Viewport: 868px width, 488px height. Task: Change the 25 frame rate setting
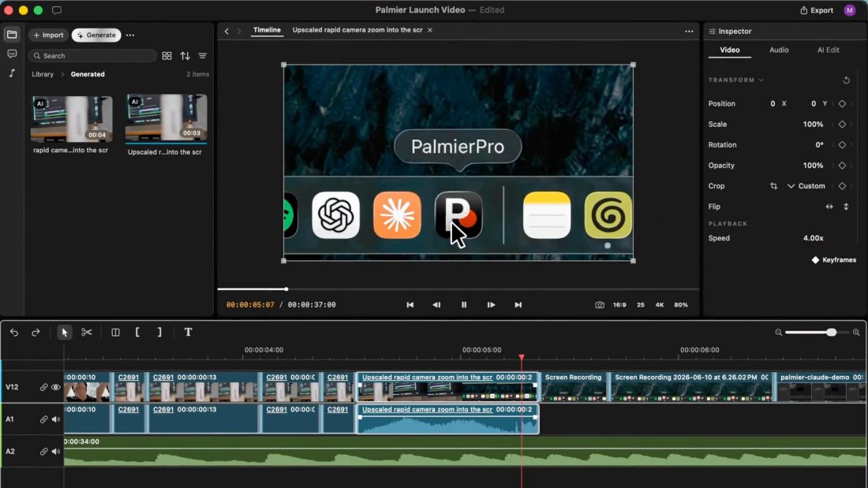click(641, 305)
